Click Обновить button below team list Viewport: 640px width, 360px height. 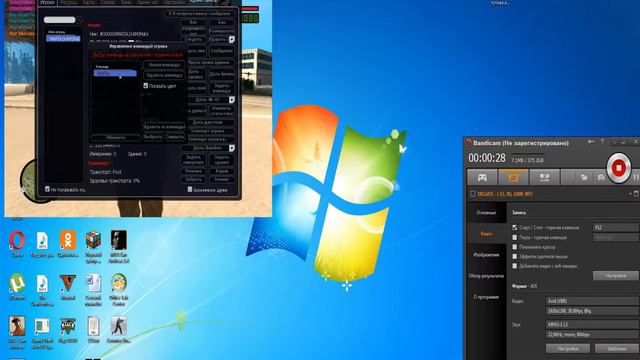coord(116,138)
